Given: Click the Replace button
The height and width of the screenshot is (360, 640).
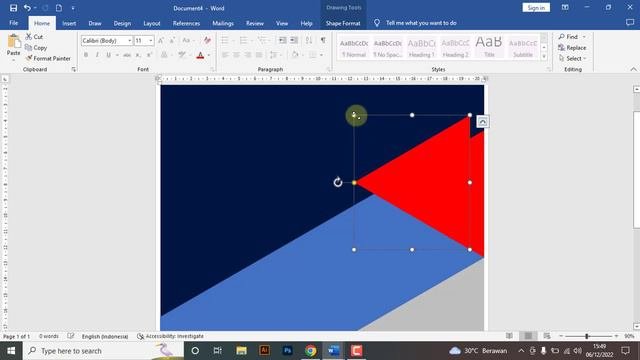Looking at the screenshot, I should tap(572, 48).
